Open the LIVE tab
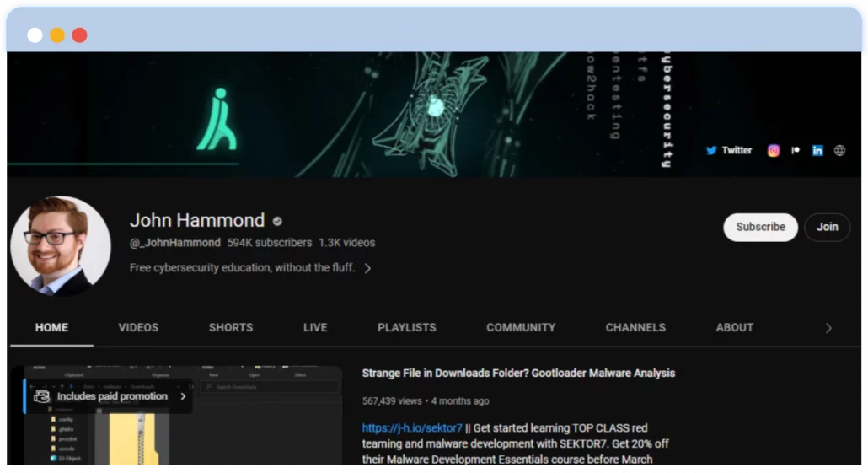Viewport: 868px width, 473px height. coord(315,327)
